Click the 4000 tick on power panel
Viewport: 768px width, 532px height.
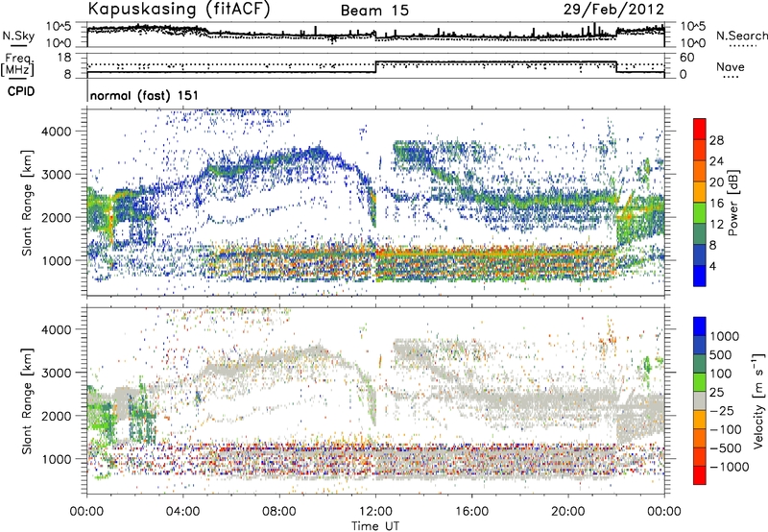pyautogui.click(x=57, y=132)
